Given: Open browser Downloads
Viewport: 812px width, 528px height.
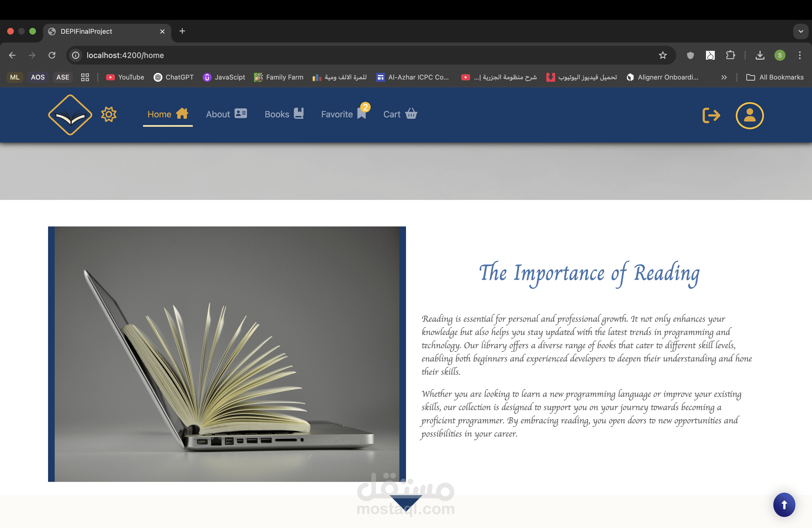Looking at the screenshot, I should point(760,55).
